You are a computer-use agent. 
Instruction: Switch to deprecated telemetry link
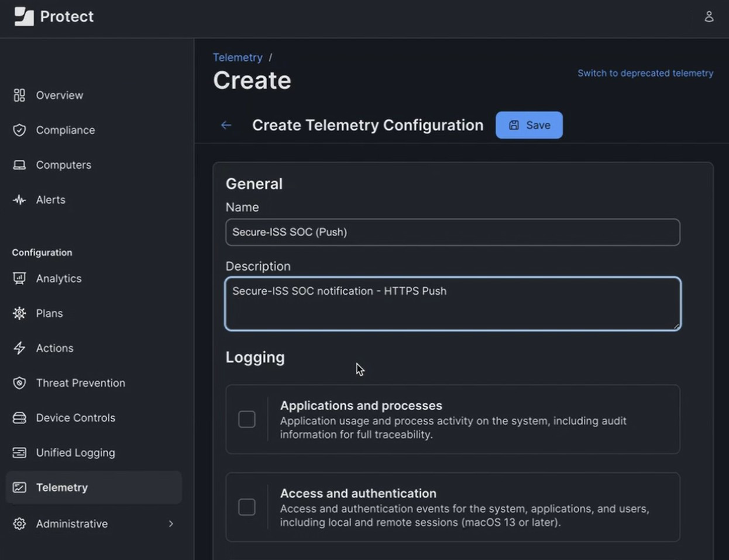645,73
